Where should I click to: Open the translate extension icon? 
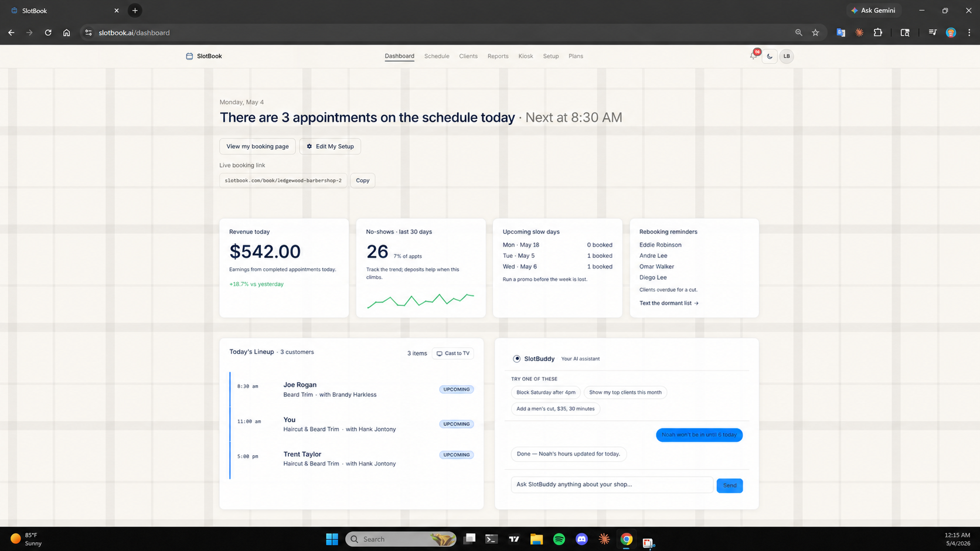(x=841, y=33)
